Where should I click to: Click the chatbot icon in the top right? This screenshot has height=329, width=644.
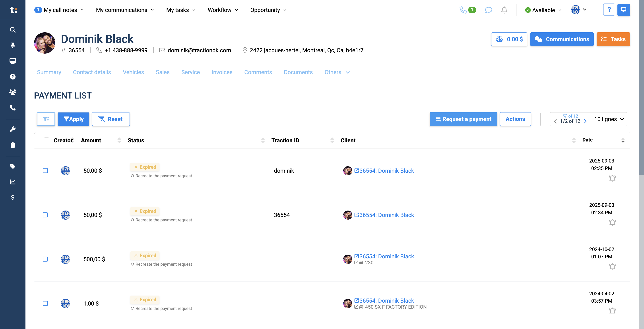click(x=623, y=10)
